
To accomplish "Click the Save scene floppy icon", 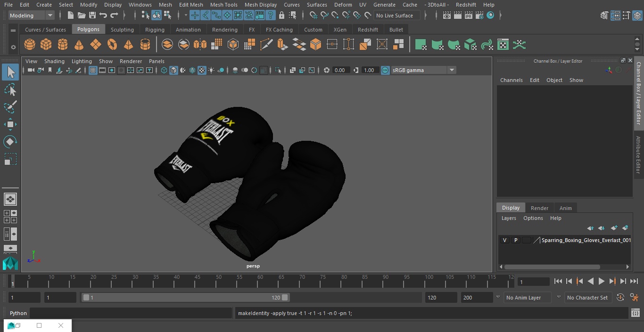I will coord(92,16).
